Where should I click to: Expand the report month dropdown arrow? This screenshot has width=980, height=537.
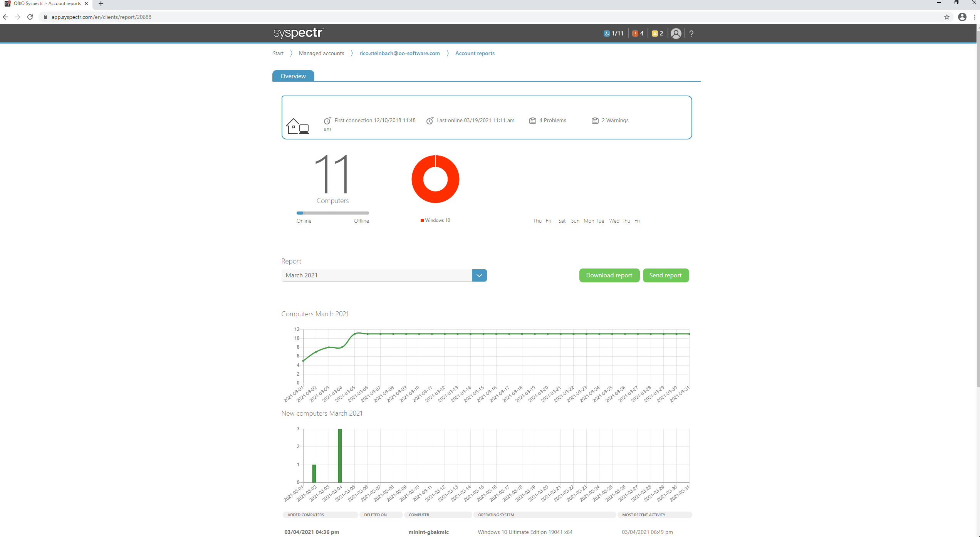[479, 275]
